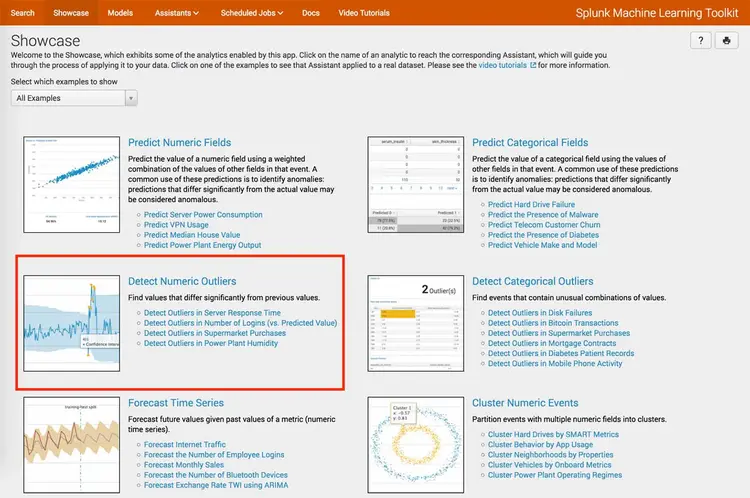Open Cluster Behavior by App Usage
Screen dimensions: 750x498
click(540, 444)
